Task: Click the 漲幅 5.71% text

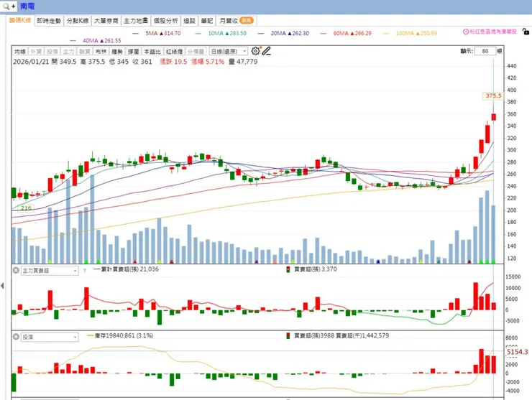Action: [x=208, y=62]
